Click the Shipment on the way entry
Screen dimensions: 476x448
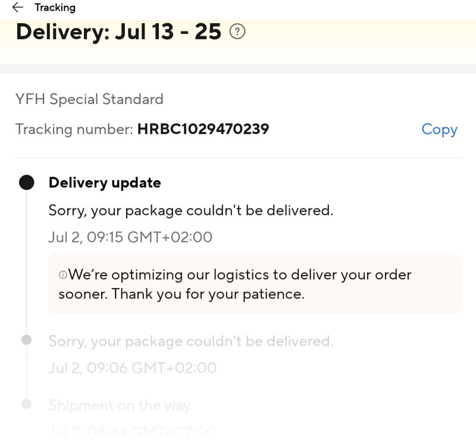point(119,406)
